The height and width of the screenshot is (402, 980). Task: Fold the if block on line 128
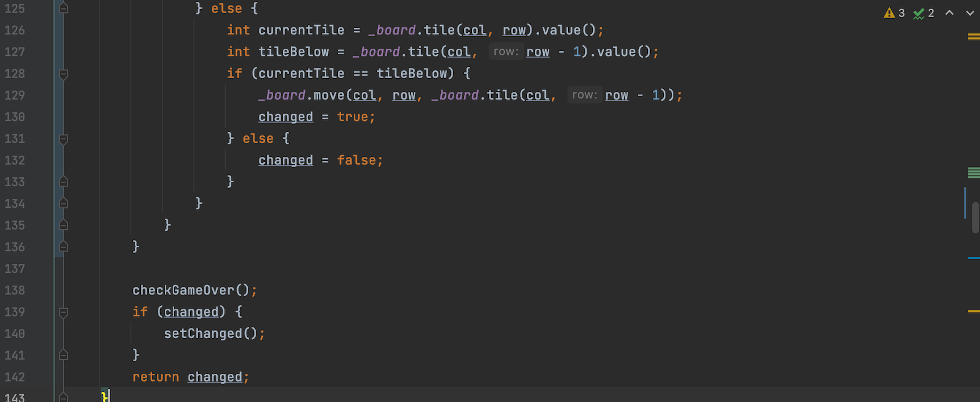pos(63,74)
